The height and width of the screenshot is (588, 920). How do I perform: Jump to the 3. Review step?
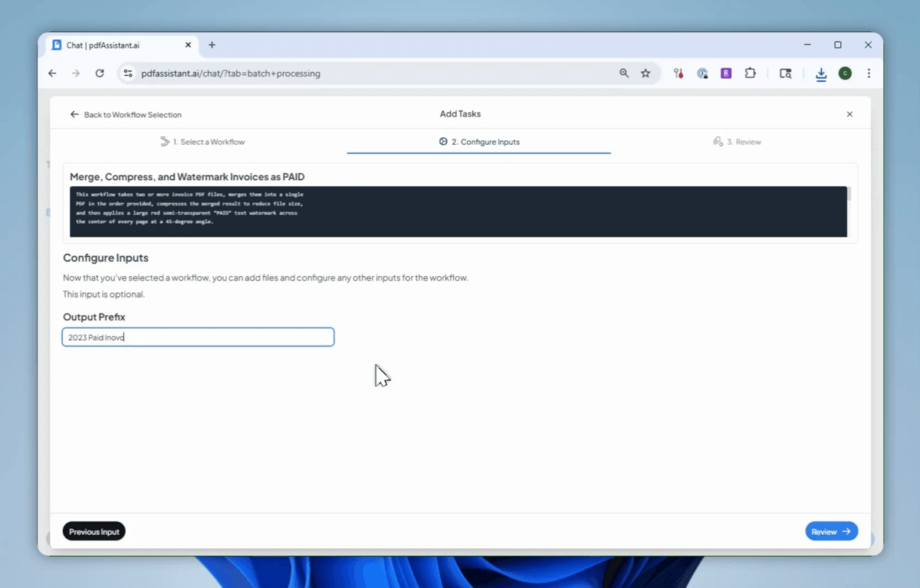tap(737, 142)
